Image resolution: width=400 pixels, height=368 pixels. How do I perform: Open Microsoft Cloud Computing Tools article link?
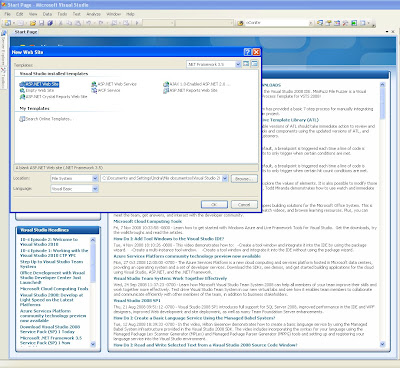148,221
